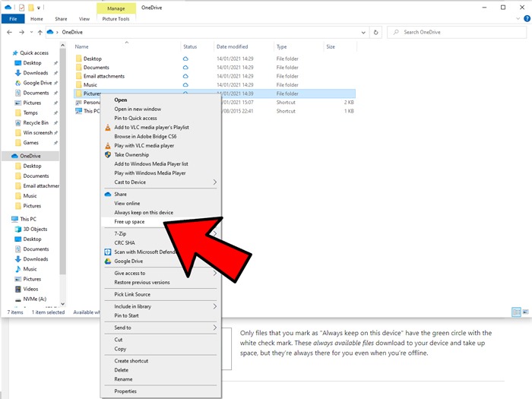Open the File ribbon tab
532x399 pixels.
click(13, 19)
